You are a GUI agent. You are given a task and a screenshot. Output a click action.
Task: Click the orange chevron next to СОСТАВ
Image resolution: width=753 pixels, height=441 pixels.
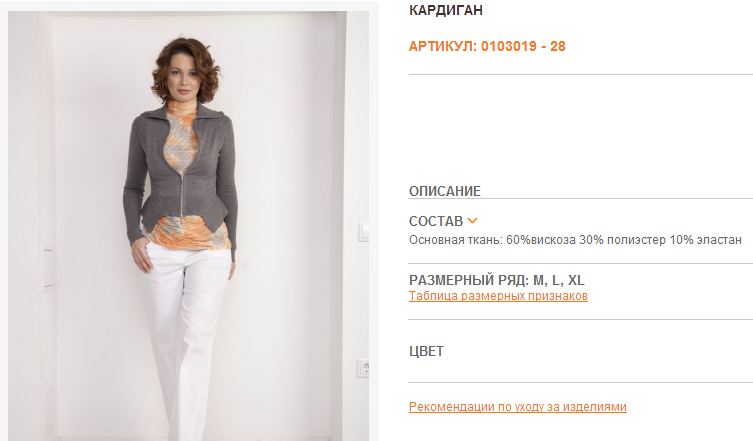tap(473, 221)
